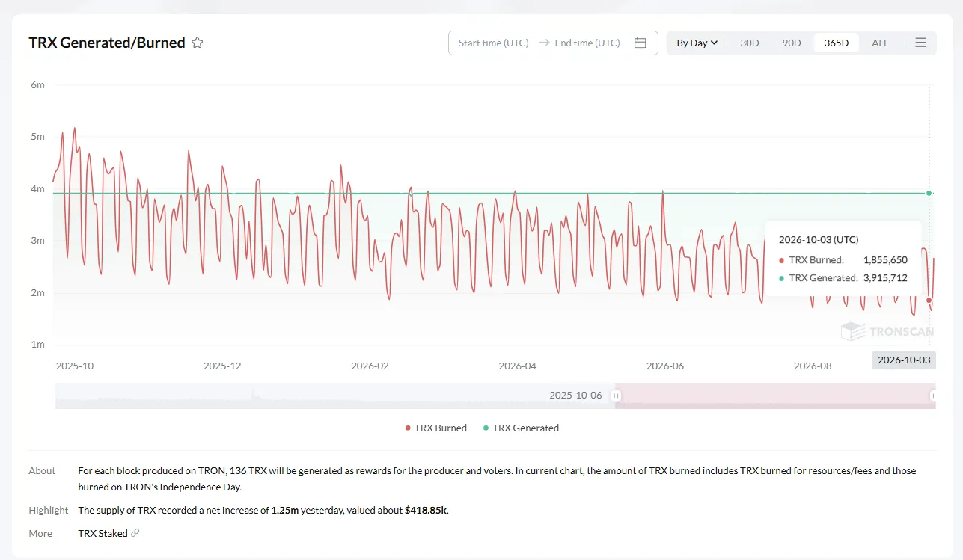
Task: Toggle TRX Burned series visibility
Action: 435,428
